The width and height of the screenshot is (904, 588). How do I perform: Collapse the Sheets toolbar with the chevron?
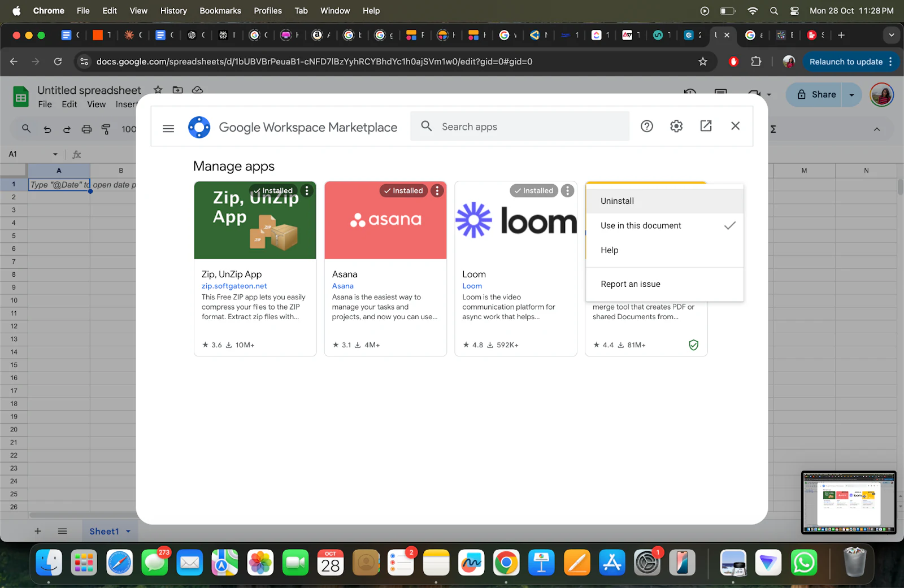tap(877, 129)
